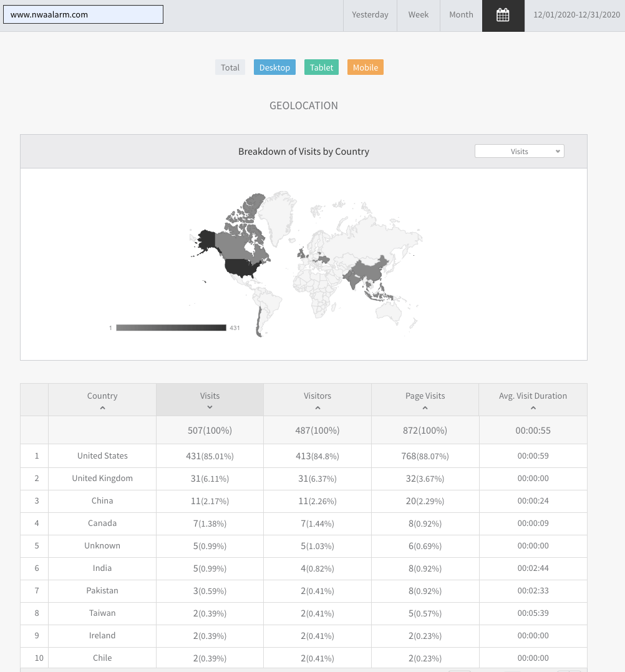Click the 768(88.07%) page visits cell
The image size is (625, 672).
point(425,456)
